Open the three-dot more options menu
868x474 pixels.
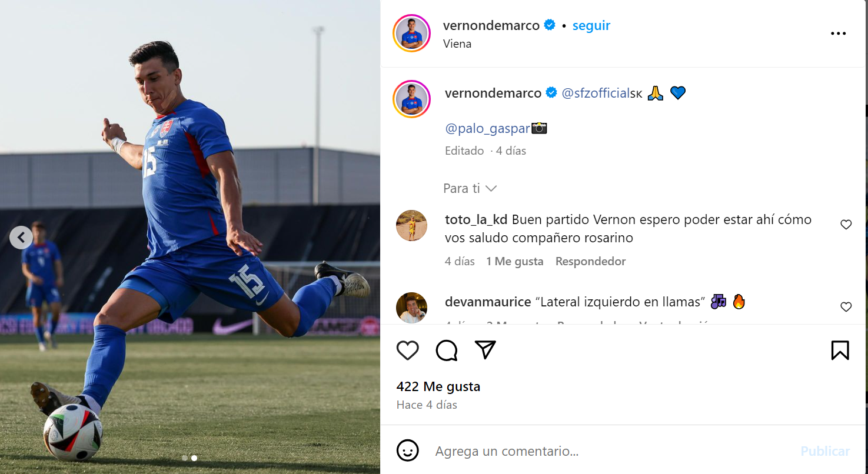(x=838, y=34)
